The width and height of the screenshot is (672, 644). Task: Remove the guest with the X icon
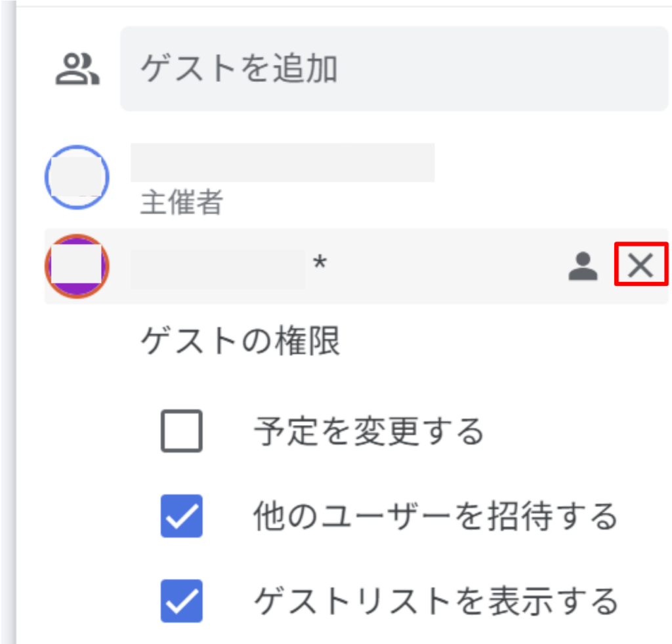pos(640,266)
